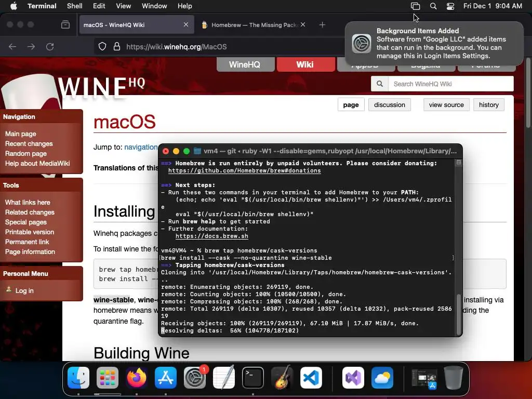Click the screen mirroring menu bar icon
The image size is (532, 399).
(x=415, y=6)
